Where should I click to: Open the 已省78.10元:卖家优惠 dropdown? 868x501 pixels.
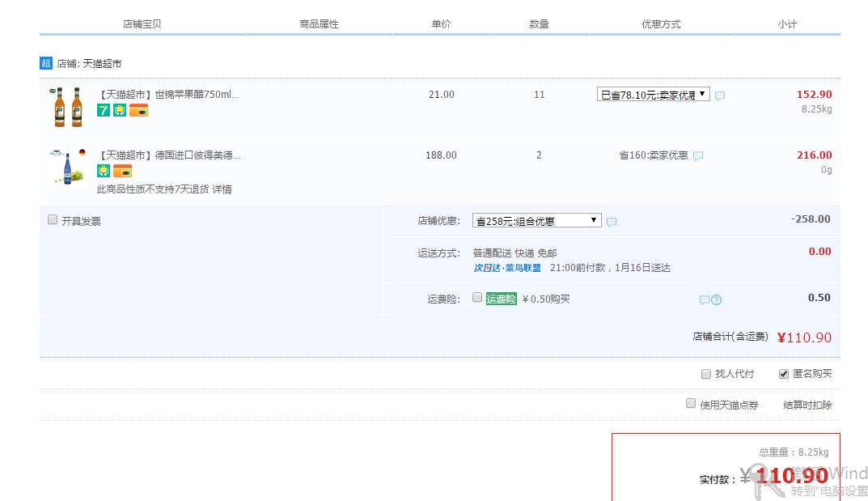[653, 95]
